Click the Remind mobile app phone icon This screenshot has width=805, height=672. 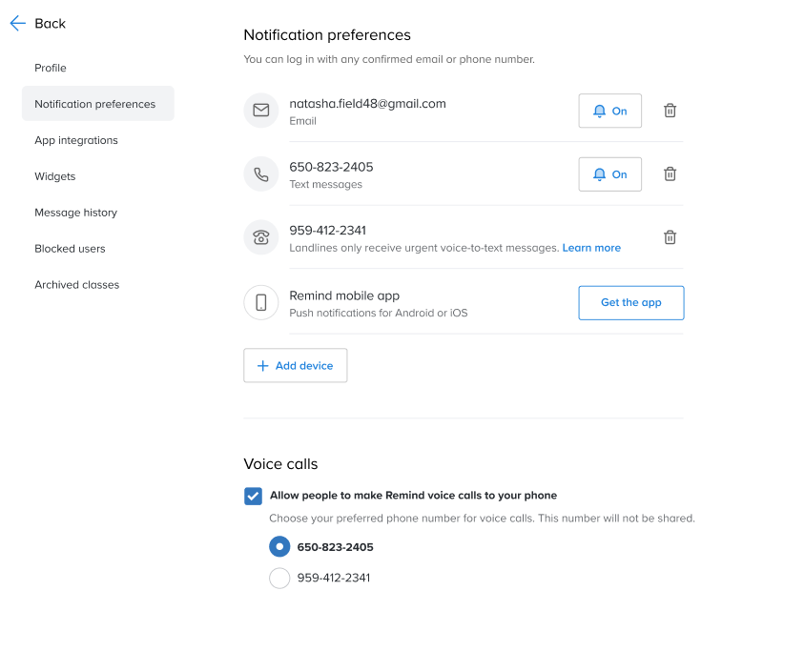[x=260, y=302]
